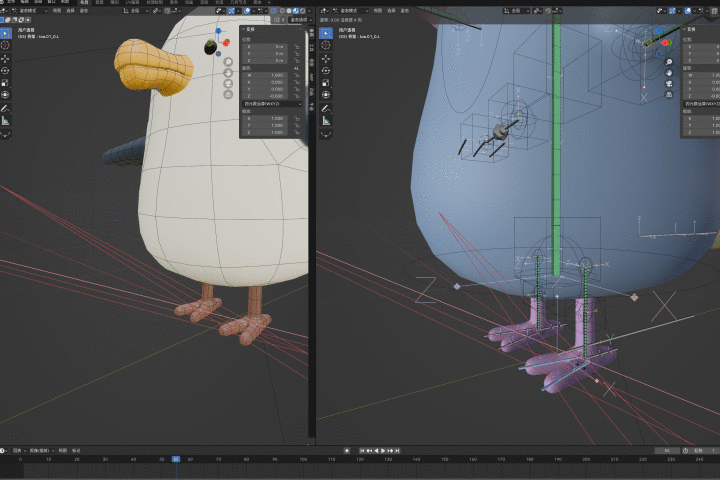The height and width of the screenshot is (480, 720).
Task: Click the blue playhead frame marker
Action: [176, 459]
